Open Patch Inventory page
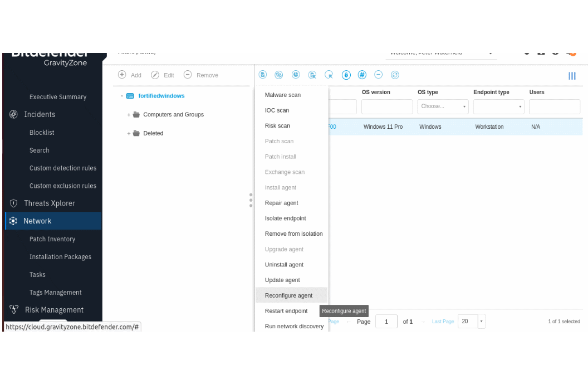Viewport: 588px width, 379px height. 52,239
